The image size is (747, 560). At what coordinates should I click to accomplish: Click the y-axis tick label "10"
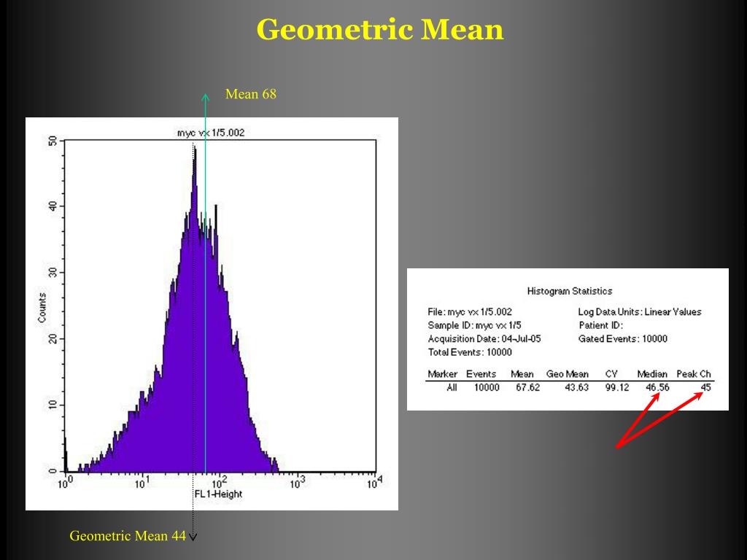click(53, 405)
